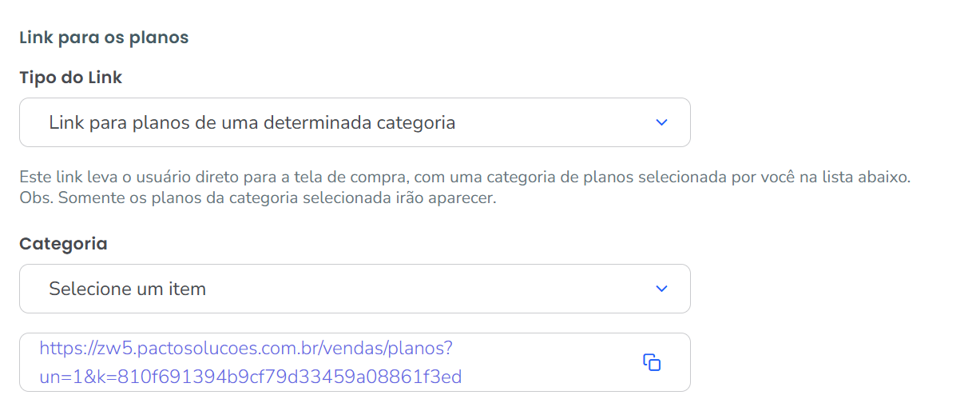The width and height of the screenshot is (980, 419).
Task: Click the 'Categoria' label
Action: [63, 244]
